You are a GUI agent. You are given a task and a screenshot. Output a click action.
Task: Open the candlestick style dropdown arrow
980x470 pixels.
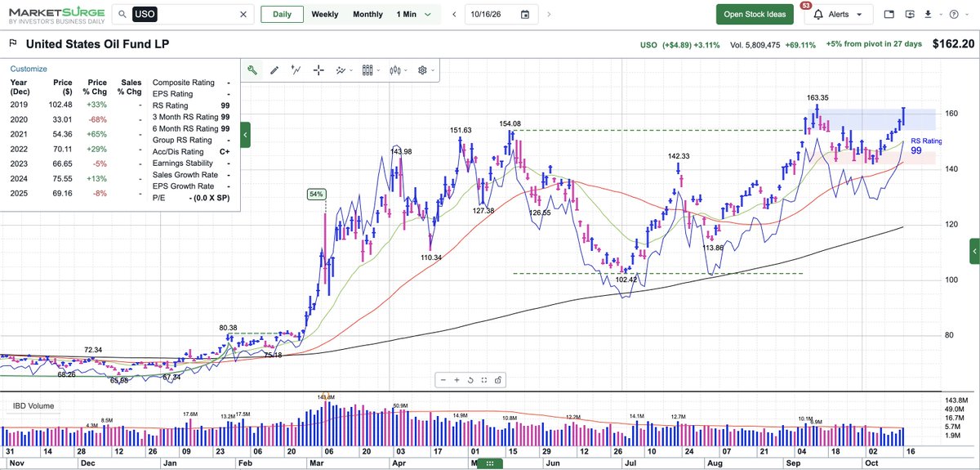coord(406,71)
